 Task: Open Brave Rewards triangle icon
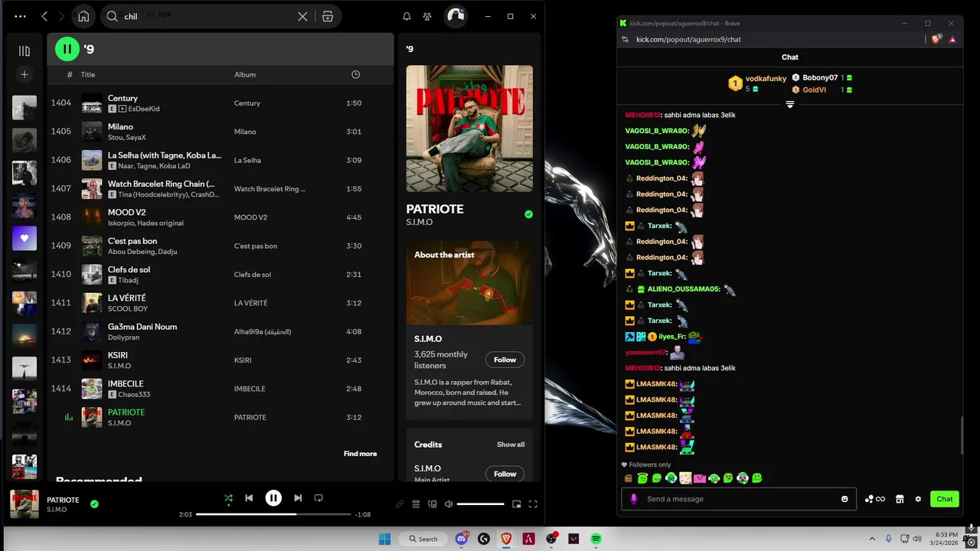952,39
